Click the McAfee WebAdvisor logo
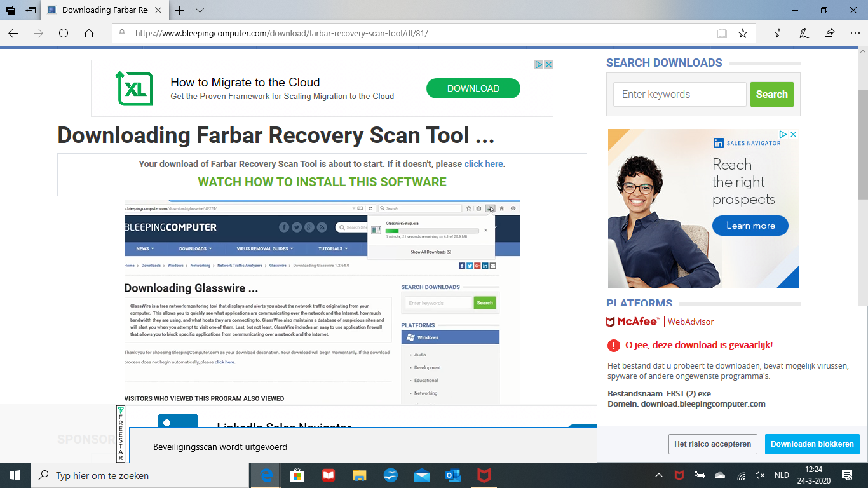 click(659, 322)
